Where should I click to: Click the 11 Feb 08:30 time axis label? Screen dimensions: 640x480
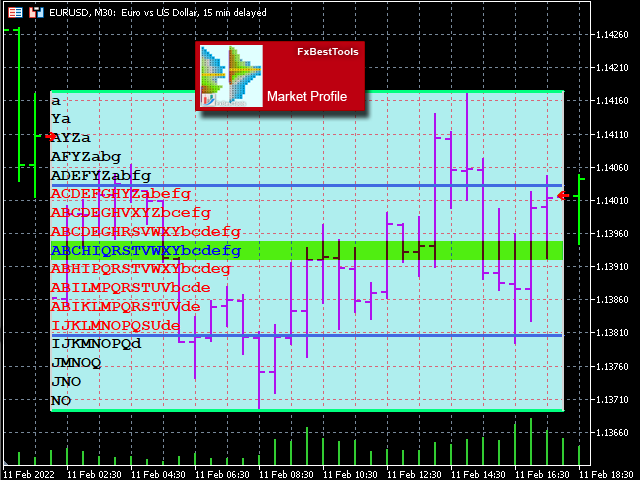(286, 475)
